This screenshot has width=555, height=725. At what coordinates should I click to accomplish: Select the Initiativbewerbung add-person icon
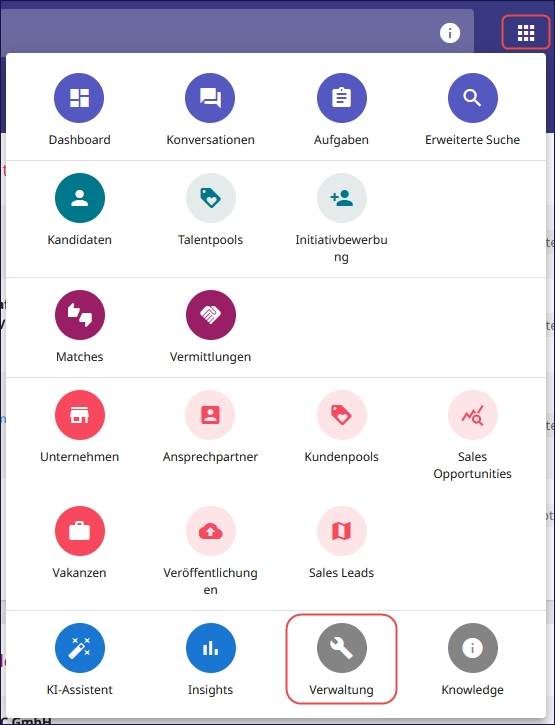[341, 198]
